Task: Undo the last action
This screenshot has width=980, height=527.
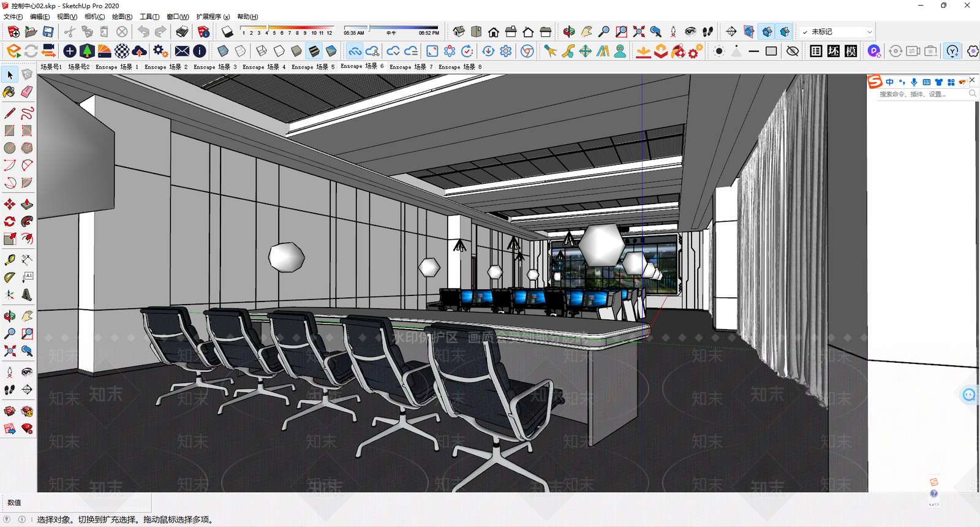Action: click(143, 32)
